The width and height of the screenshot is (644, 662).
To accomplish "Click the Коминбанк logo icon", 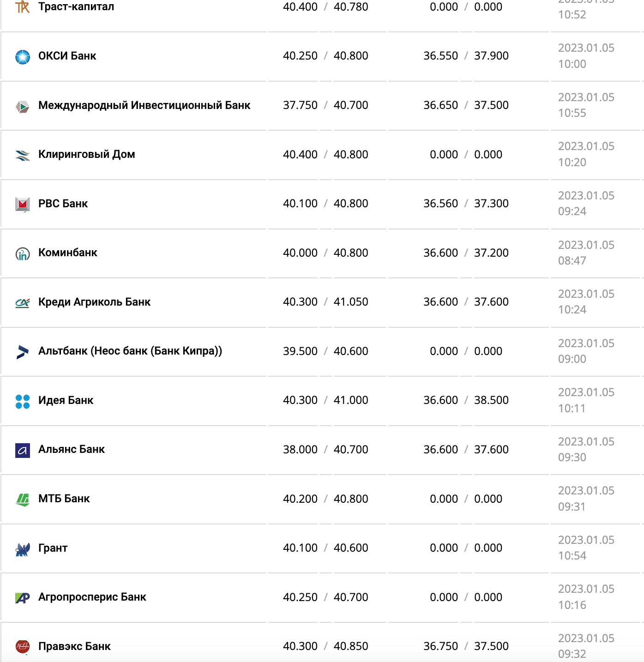I will point(23,253).
